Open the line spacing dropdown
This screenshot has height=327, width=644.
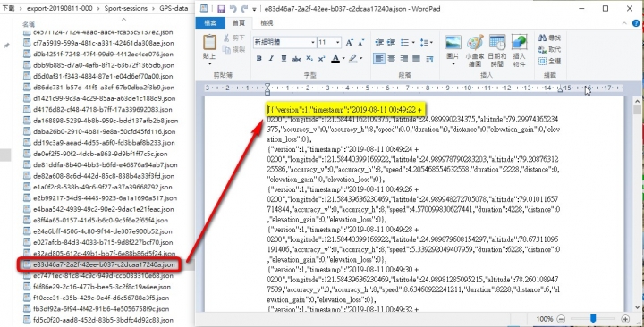[427, 42]
